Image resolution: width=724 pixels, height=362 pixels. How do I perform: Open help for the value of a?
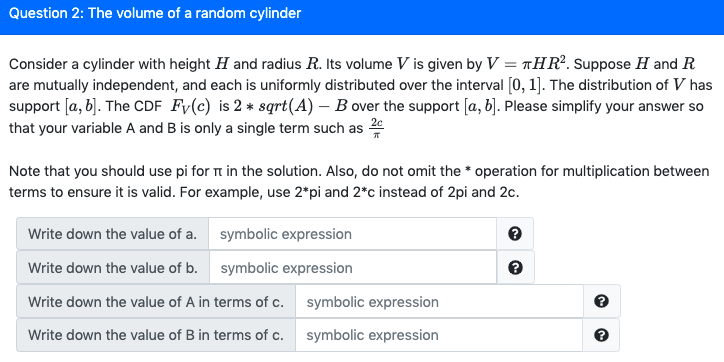(515, 234)
